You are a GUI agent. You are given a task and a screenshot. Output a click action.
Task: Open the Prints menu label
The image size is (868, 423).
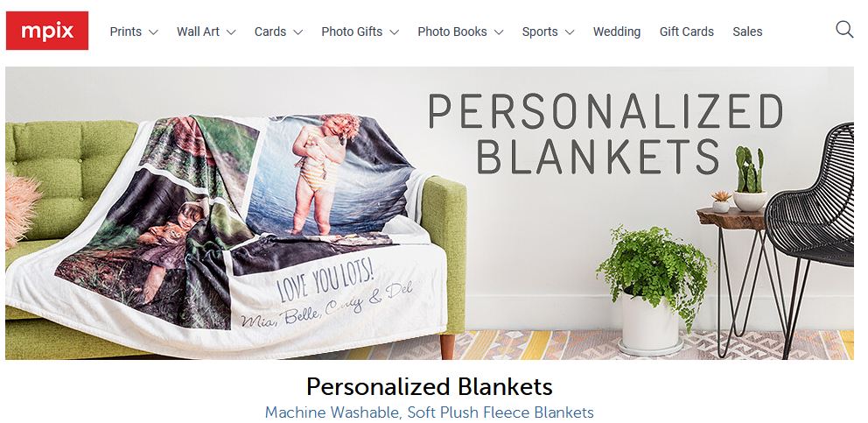[126, 32]
